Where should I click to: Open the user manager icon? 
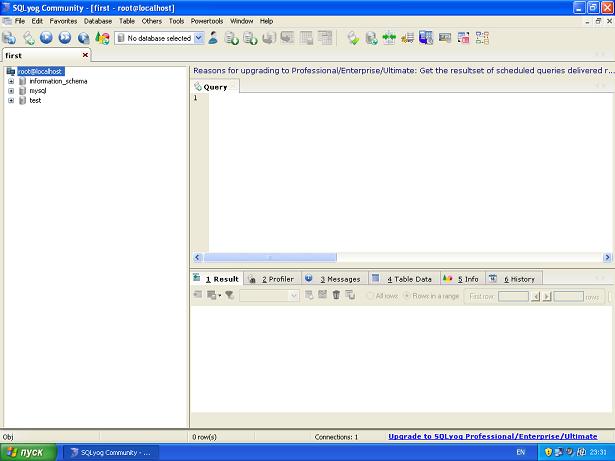(213, 38)
